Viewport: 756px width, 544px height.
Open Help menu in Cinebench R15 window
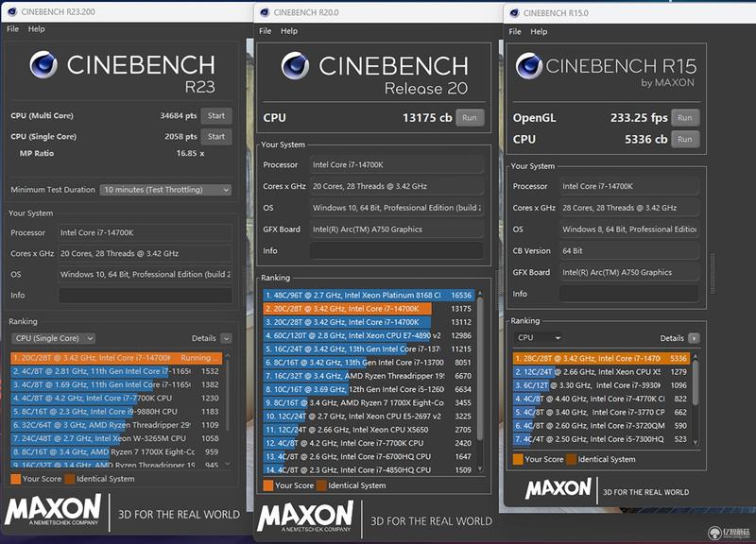pos(539,31)
